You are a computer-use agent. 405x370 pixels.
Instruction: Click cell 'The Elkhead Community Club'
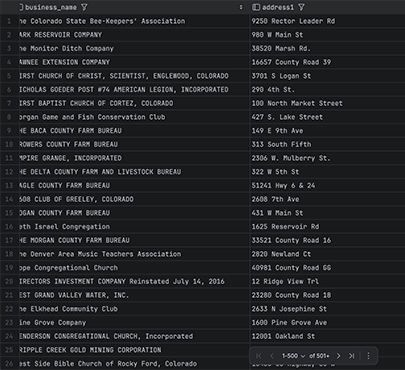[x=134, y=309]
